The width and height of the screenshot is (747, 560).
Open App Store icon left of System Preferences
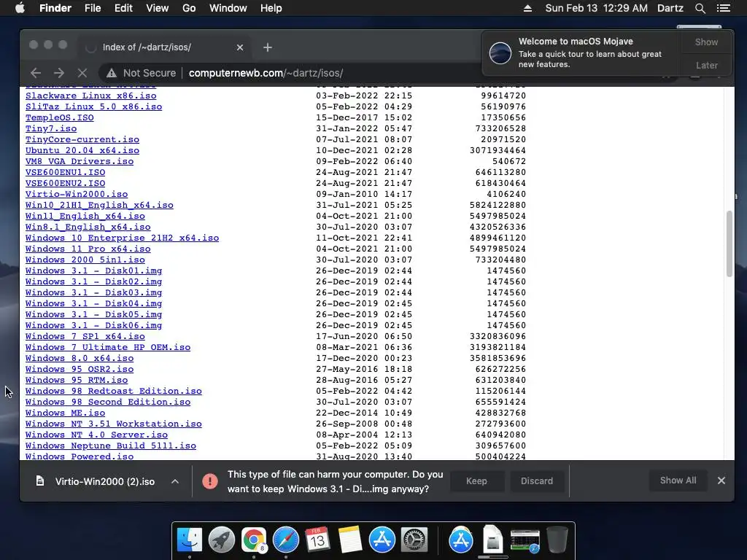382,540
